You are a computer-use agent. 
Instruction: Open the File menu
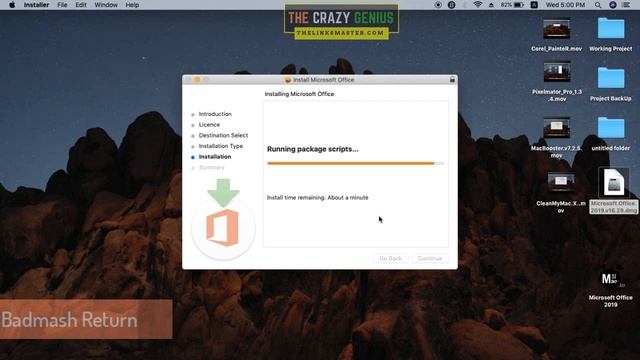pos(62,5)
